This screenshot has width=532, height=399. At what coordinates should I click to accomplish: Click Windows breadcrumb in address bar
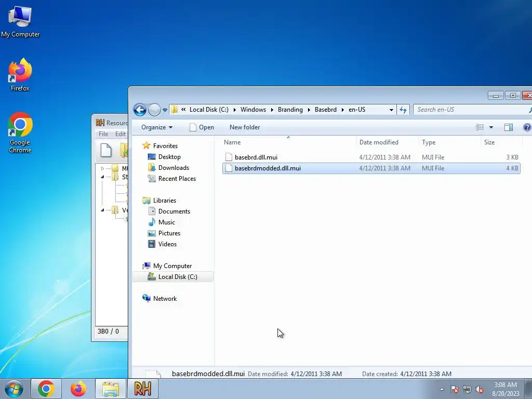[x=253, y=110]
